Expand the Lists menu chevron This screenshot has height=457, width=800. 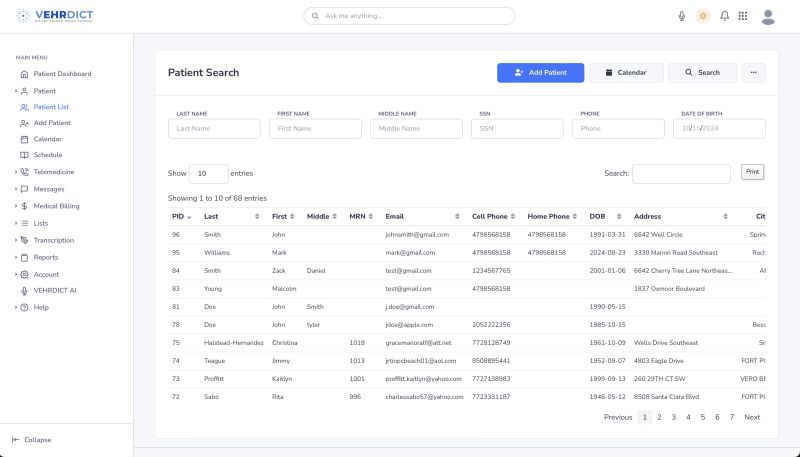coord(16,223)
